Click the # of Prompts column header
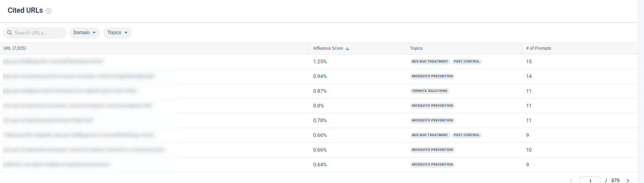The width and height of the screenshot is (644, 183). [538, 48]
